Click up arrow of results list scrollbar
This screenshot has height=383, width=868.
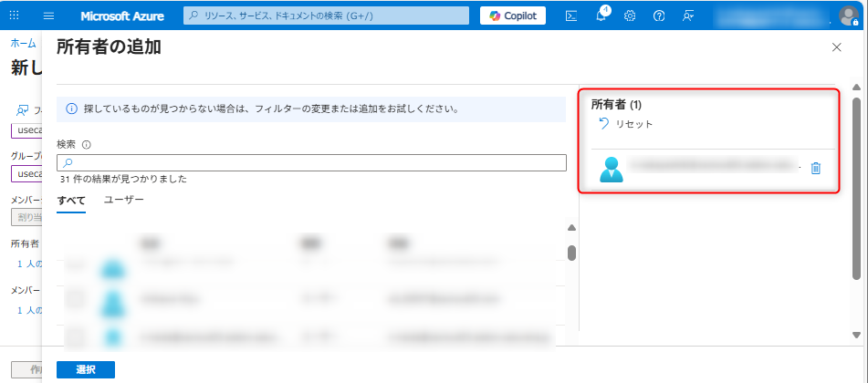(572, 228)
